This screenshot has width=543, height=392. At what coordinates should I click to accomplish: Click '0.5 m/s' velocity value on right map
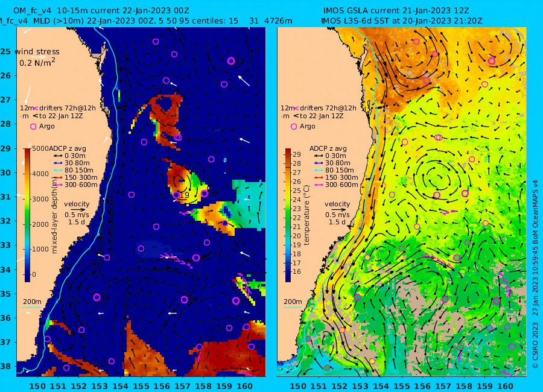(337, 215)
